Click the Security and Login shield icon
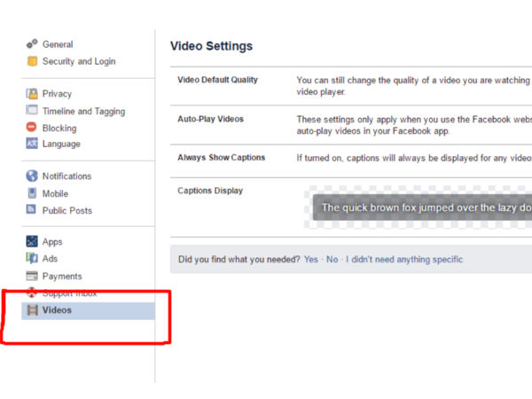 [32, 61]
